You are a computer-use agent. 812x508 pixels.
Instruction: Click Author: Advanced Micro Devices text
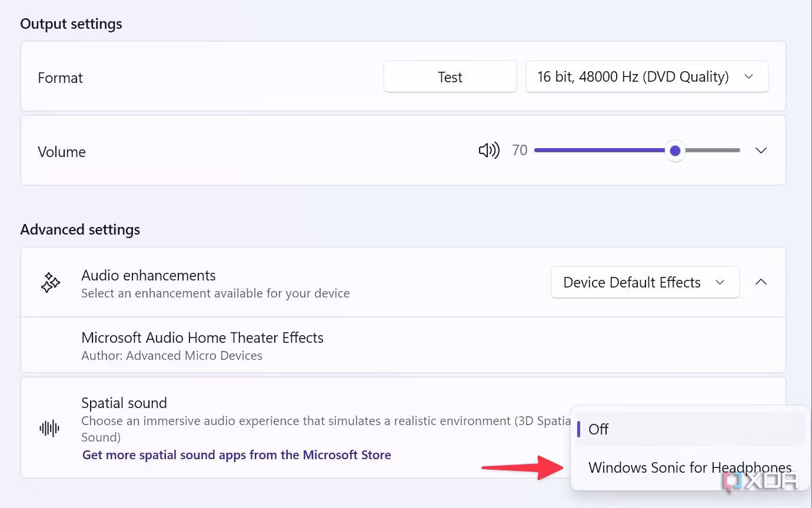click(172, 355)
